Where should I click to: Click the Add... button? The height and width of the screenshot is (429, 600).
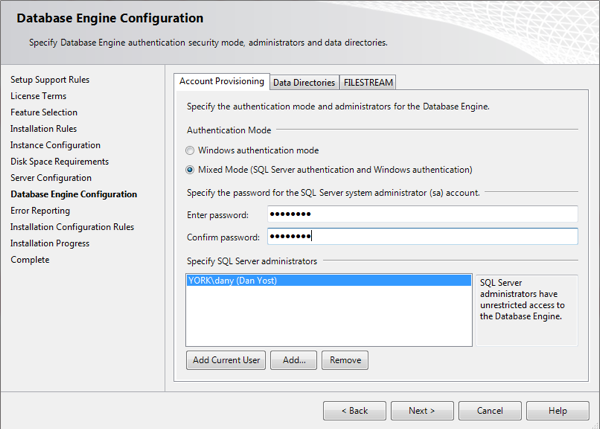coord(293,360)
